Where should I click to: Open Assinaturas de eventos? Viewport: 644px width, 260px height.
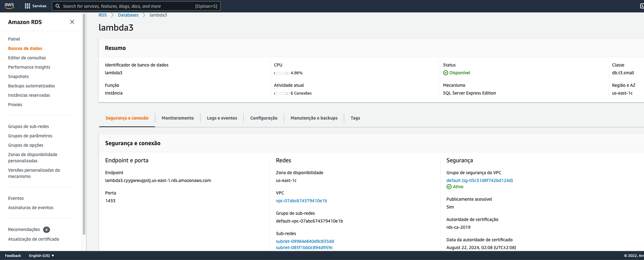(x=31, y=208)
